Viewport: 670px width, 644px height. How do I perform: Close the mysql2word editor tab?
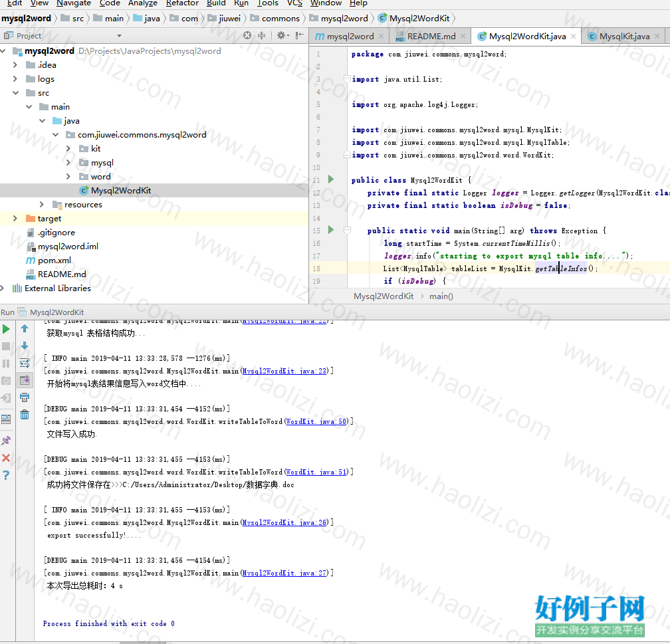tap(381, 37)
